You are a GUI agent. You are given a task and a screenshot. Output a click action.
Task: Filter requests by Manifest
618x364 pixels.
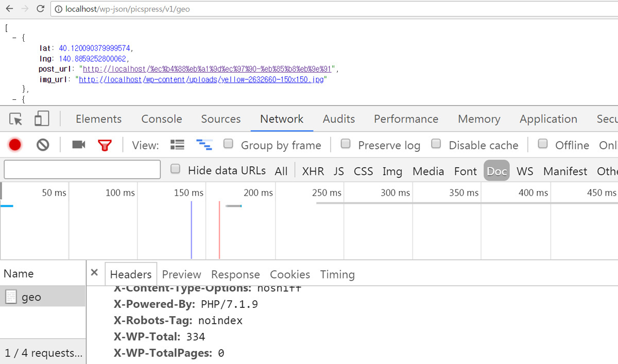tap(565, 171)
